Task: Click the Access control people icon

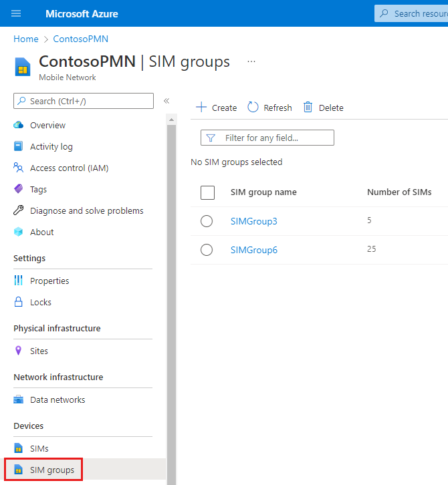Action: 19,168
